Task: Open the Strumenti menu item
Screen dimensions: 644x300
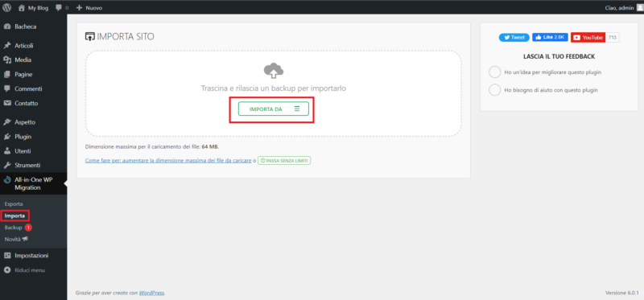Action: tap(27, 166)
